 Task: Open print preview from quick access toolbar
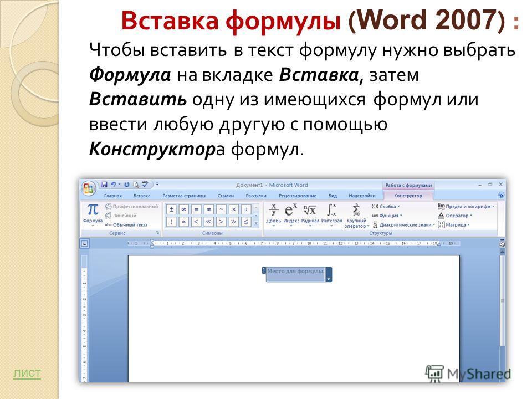click(x=136, y=185)
